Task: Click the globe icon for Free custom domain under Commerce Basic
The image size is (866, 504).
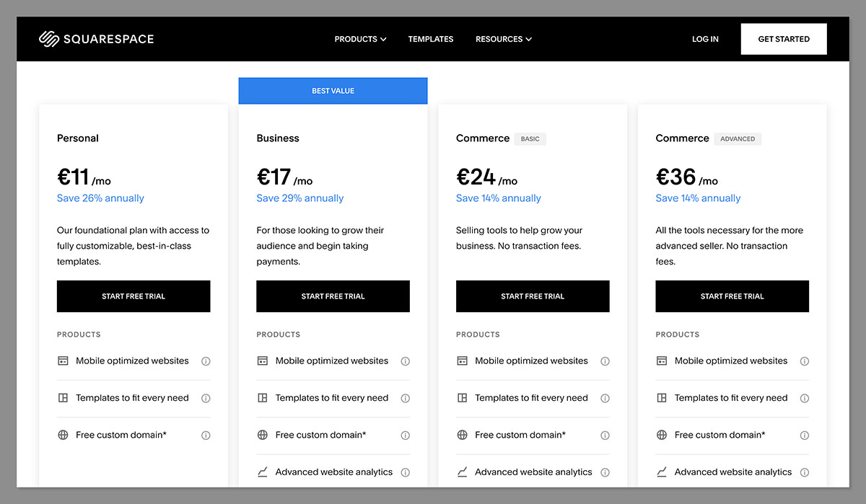Action: pos(463,435)
